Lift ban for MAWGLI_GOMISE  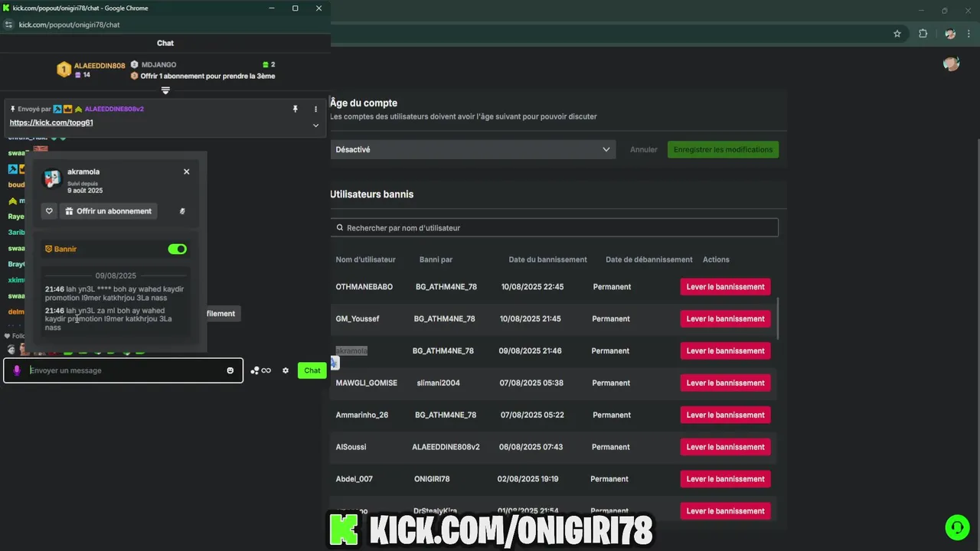[x=725, y=383]
